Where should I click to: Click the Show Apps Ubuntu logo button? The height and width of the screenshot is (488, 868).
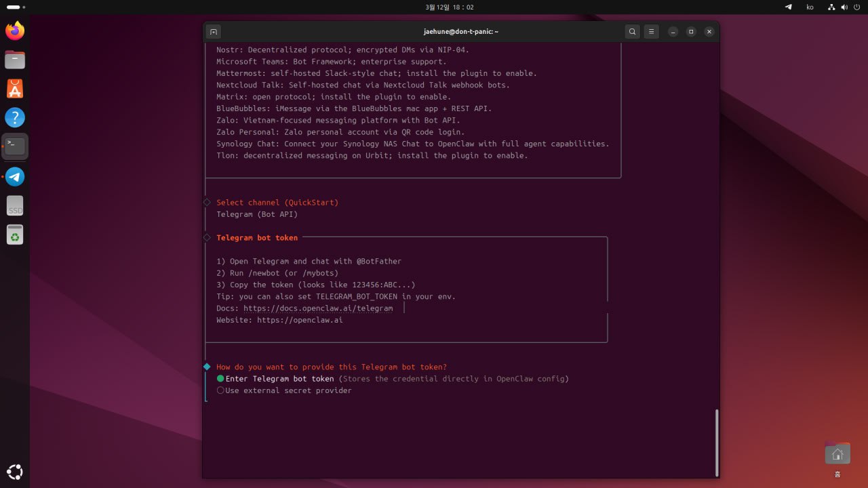click(15, 472)
